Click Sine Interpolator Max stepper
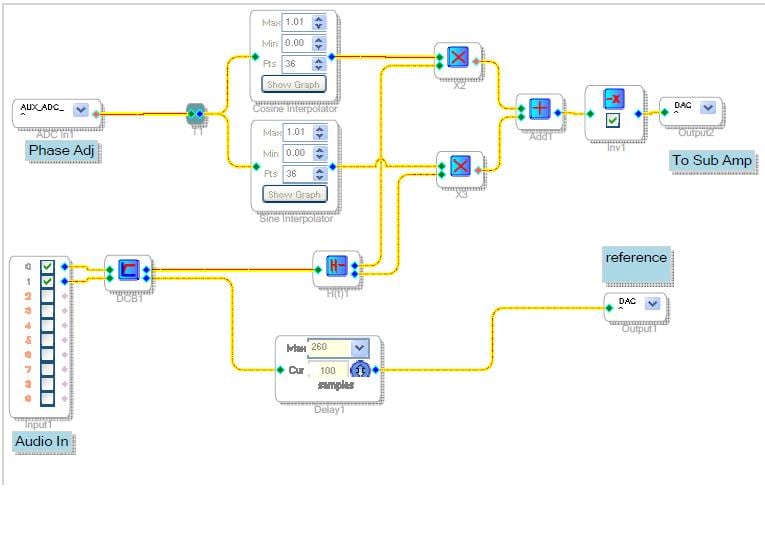765x539 pixels. coord(320,132)
